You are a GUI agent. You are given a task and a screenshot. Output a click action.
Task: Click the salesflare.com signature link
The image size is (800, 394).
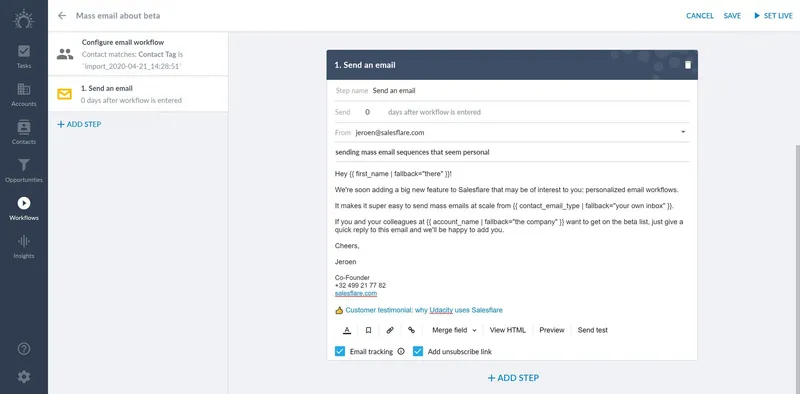tap(356, 293)
